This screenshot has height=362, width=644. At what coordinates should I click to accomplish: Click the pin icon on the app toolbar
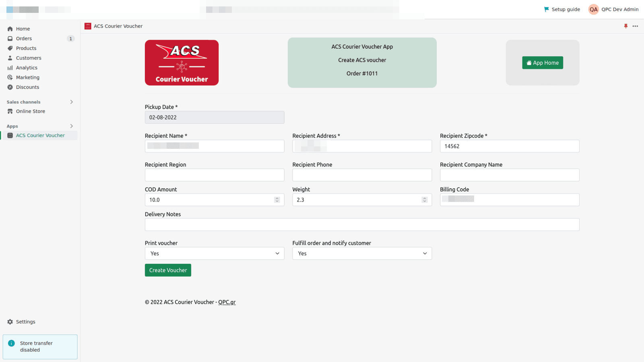(x=625, y=26)
